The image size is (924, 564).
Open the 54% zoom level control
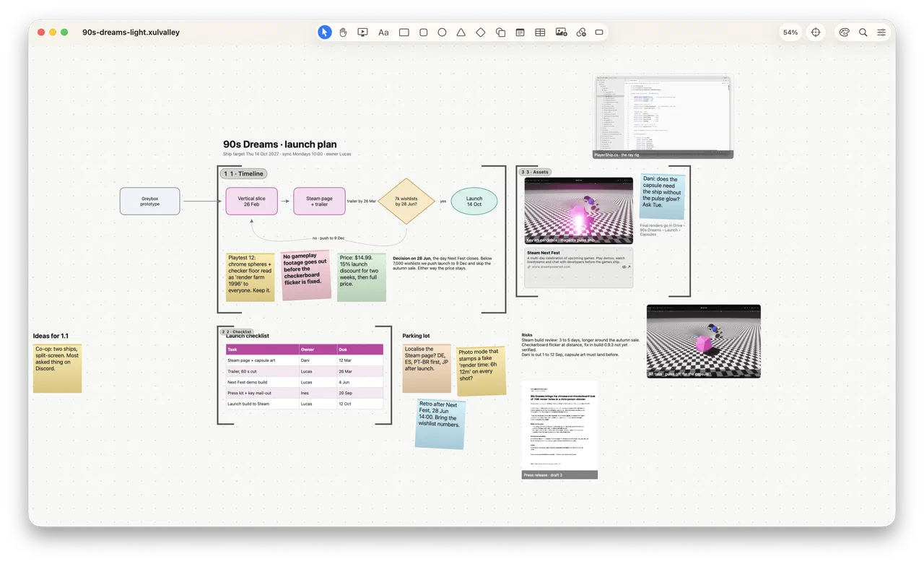(x=790, y=32)
